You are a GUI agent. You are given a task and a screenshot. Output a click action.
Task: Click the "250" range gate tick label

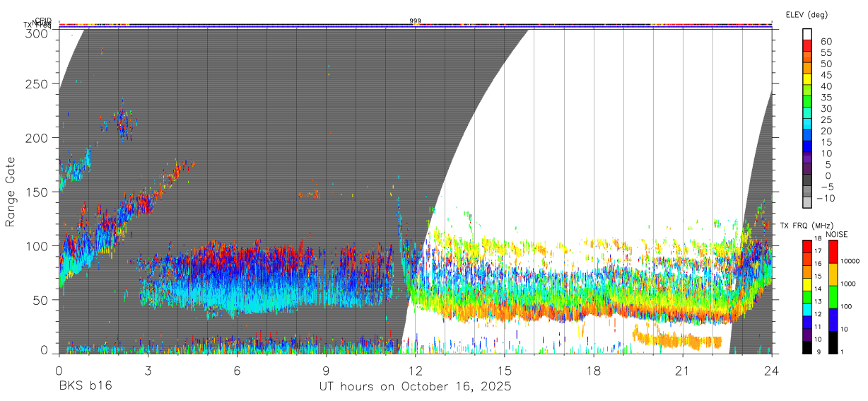click(x=38, y=83)
